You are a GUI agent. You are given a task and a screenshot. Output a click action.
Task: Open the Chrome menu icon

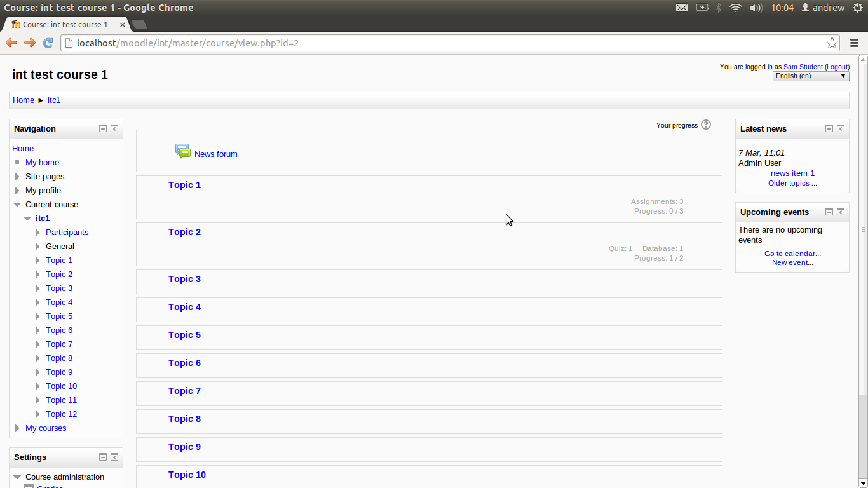pos(854,43)
